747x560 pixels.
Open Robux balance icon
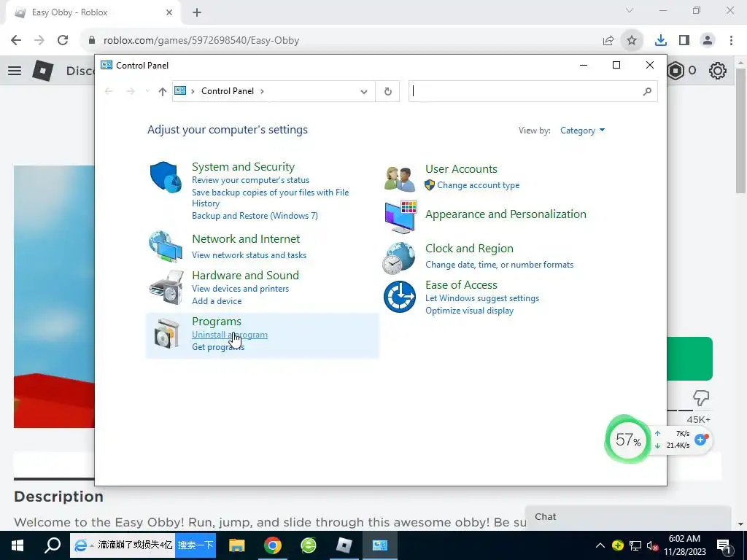click(676, 71)
